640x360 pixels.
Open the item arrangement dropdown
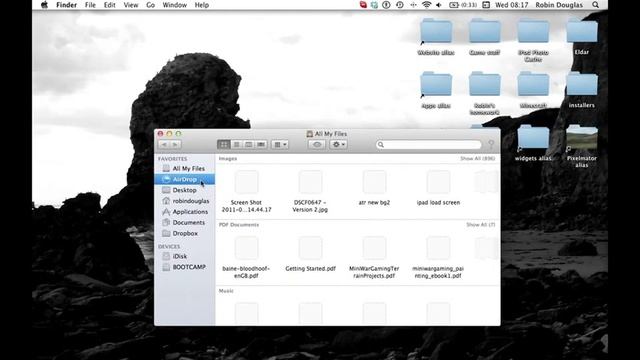click(x=280, y=144)
